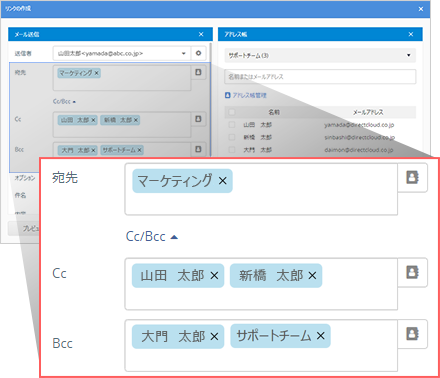Click daimon@directcloud.co.jp address text
Image resolution: width=440 pixels, height=378 pixels.
359,150
